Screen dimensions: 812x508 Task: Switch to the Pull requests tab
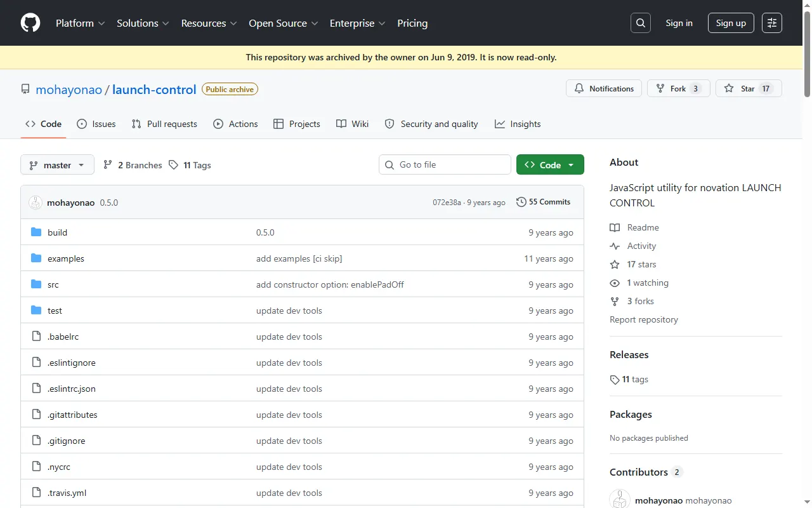tap(164, 124)
